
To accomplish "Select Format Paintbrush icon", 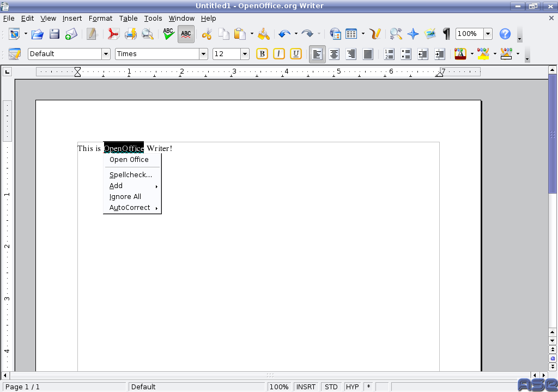I will tap(264, 34).
